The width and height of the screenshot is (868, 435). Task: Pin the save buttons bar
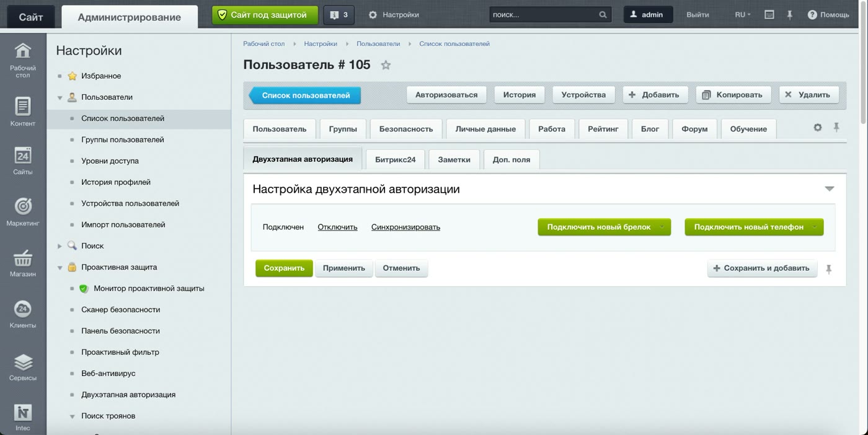pos(828,269)
